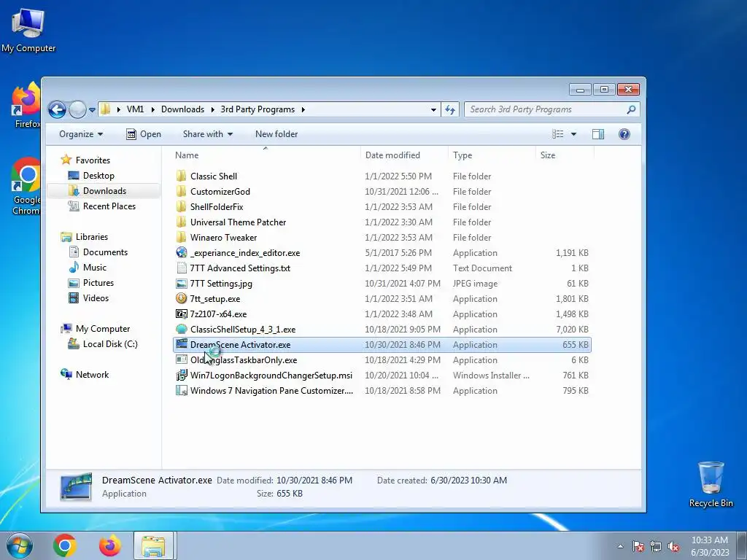The width and height of the screenshot is (747, 560).
Task: Select 7z2107-x64.exe file icon
Action: click(181, 314)
